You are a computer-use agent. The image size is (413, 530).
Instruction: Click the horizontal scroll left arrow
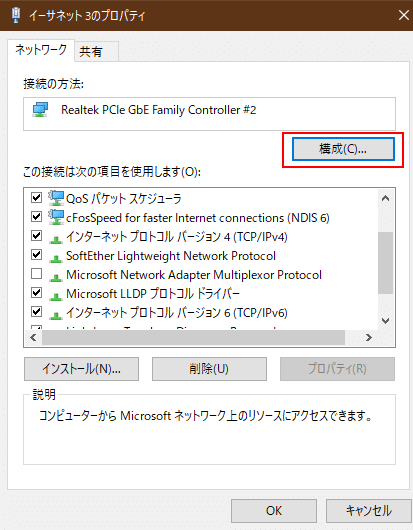pyautogui.click(x=33, y=337)
